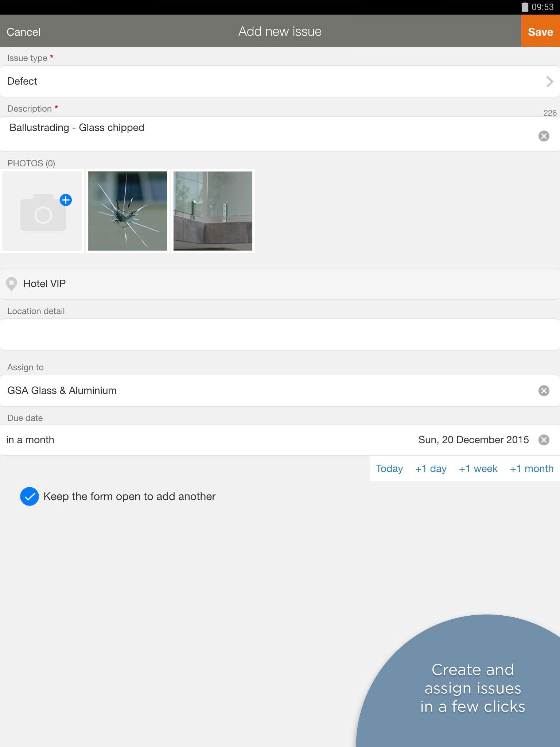Open the glass balustrade photo thumbnail
Image resolution: width=560 pixels, height=747 pixels.
coord(213,211)
